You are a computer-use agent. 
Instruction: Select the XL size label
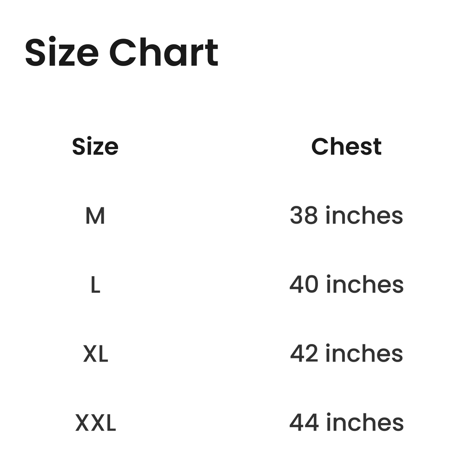pyautogui.click(x=95, y=354)
